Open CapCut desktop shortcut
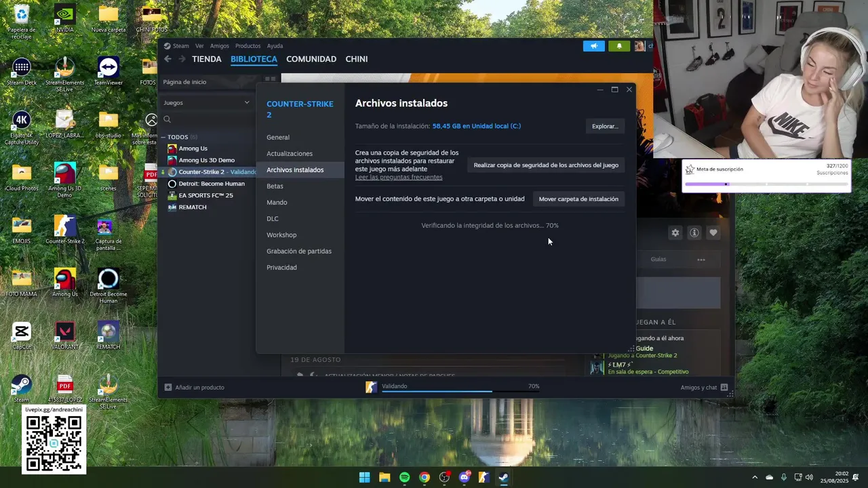The height and width of the screenshot is (488, 868). click(22, 336)
